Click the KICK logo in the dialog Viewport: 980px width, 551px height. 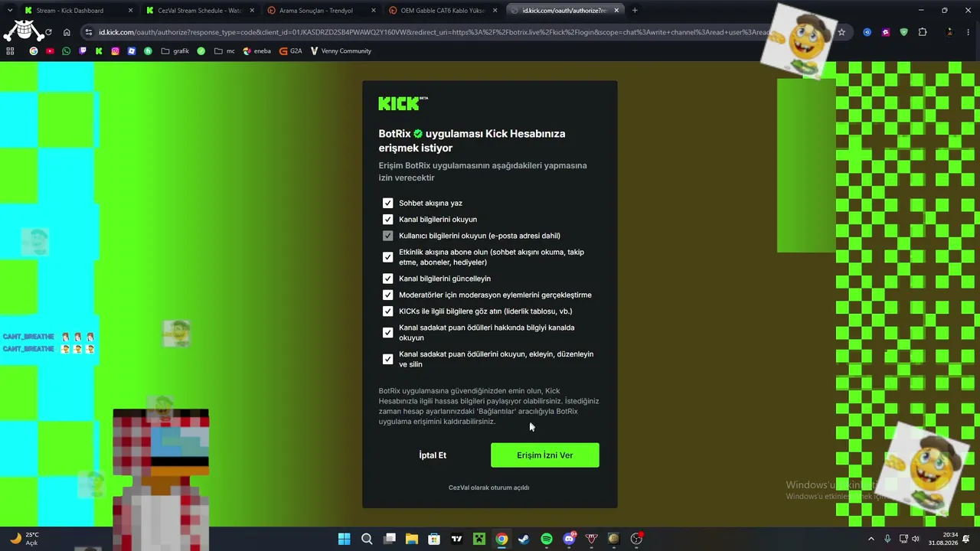point(403,103)
